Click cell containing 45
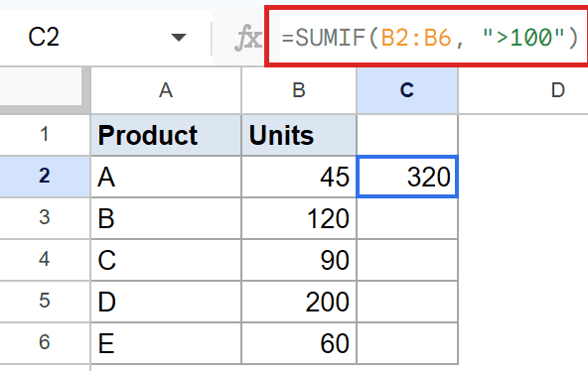The image size is (588, 371). 299,177
